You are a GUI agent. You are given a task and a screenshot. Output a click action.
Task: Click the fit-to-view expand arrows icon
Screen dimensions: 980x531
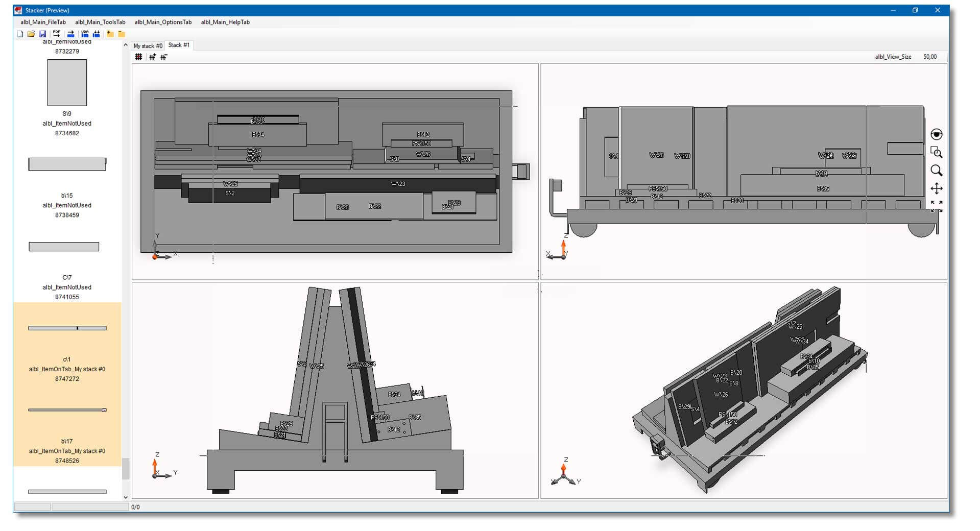pyautogui.click(x=936, y=206)
